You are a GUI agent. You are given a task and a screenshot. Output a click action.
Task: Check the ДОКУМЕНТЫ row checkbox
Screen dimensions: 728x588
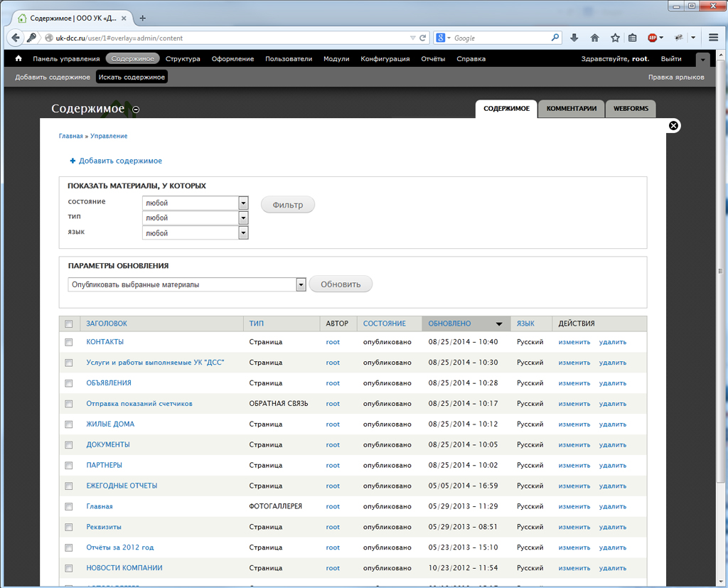pos(69,445)
